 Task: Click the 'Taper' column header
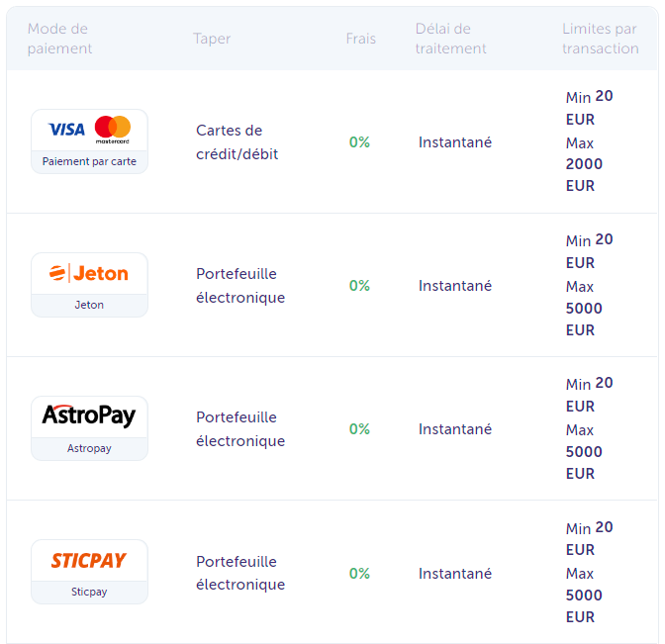(212, 39)
